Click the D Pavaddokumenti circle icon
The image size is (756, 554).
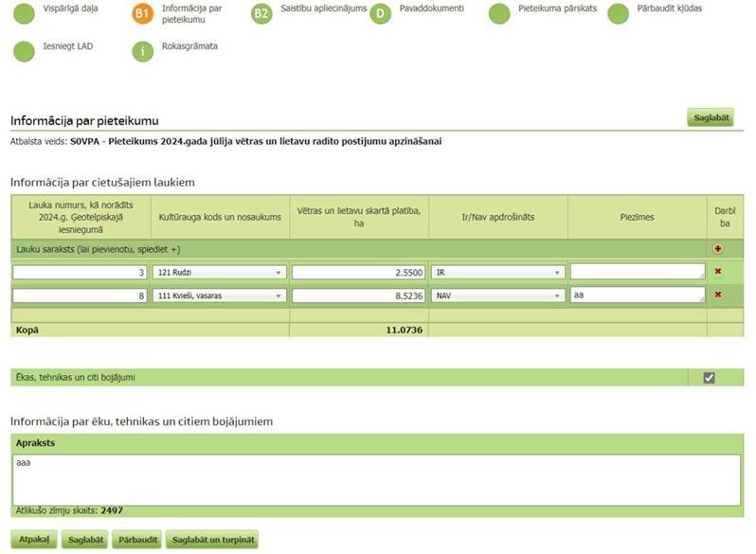coord(380,14)
